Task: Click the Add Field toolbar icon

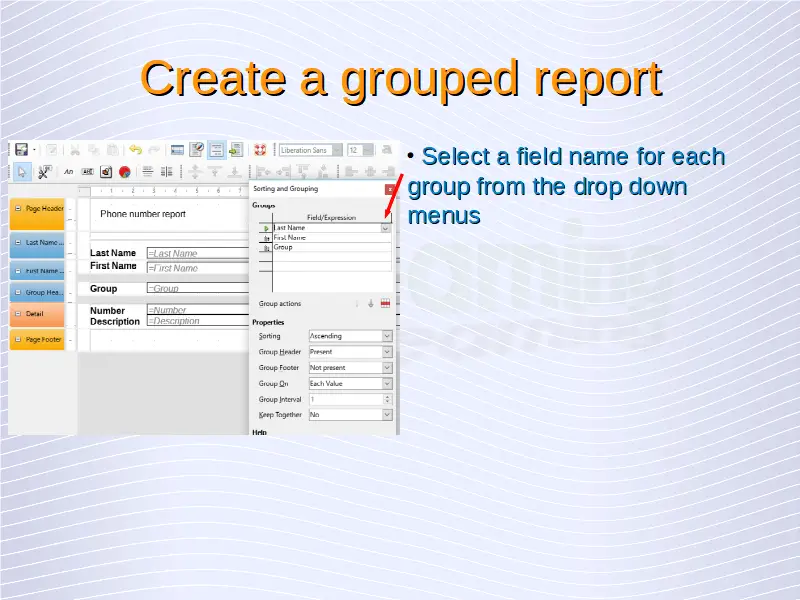Action: [x=177, y=150]
